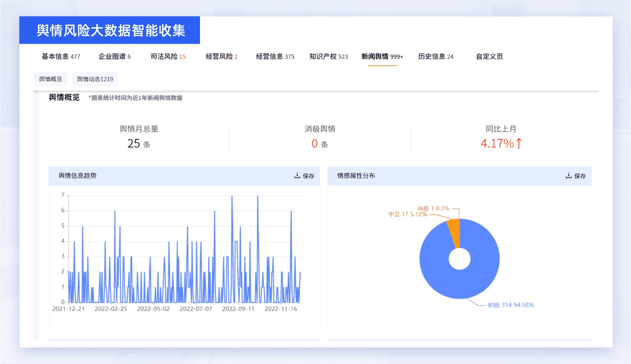Click the 新闻舆情 999+ tab
Viewport: 631px width, 364px height.
click(382, 57)
